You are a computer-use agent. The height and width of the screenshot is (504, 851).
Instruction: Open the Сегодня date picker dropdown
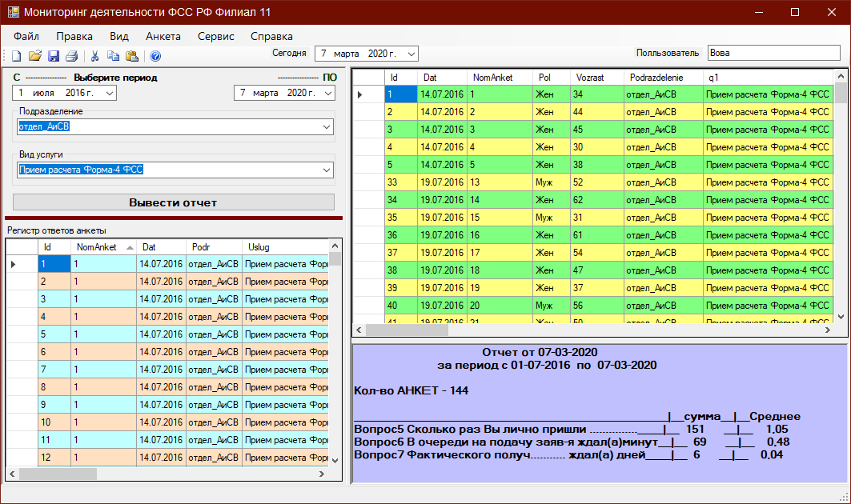(x=411, y=54)
